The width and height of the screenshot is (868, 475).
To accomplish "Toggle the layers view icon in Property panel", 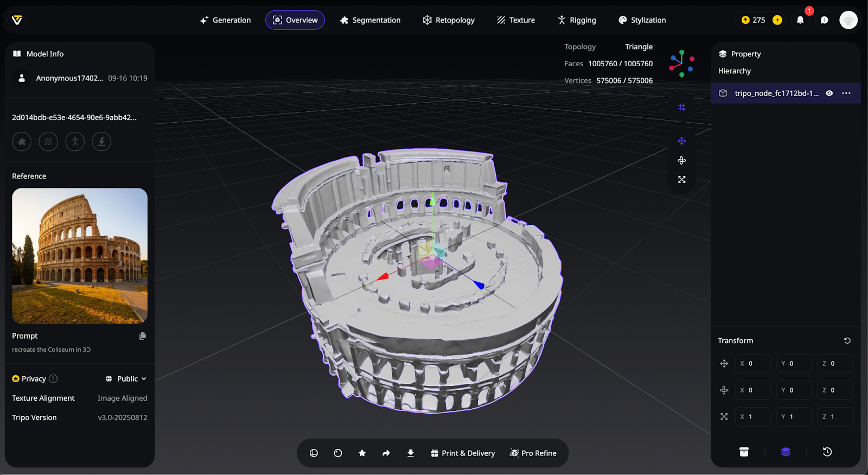I will point(786,452).
